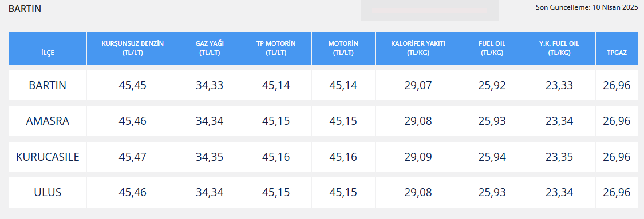Click the FUEL OIL (TL/KG) header
644x219 pixels.
(x=492, y=48)
